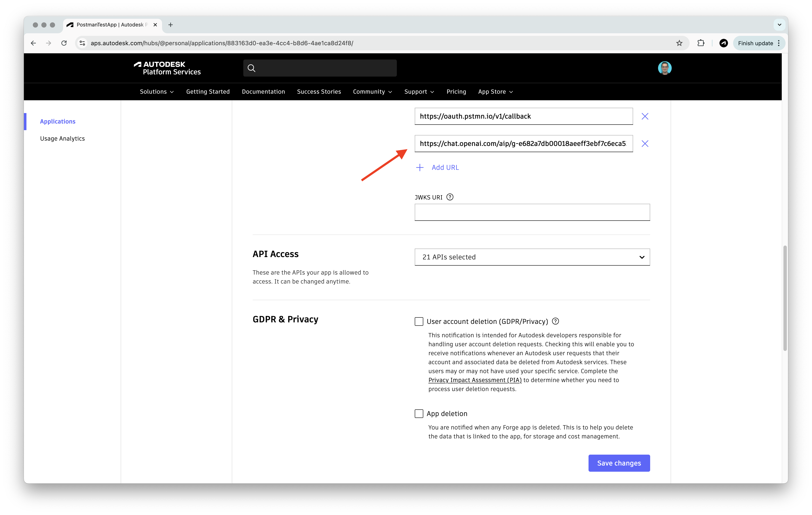The image size is (812, 515).
Task: Select Usage Analytics in the sidebar
Action: (x=62, y=138)
